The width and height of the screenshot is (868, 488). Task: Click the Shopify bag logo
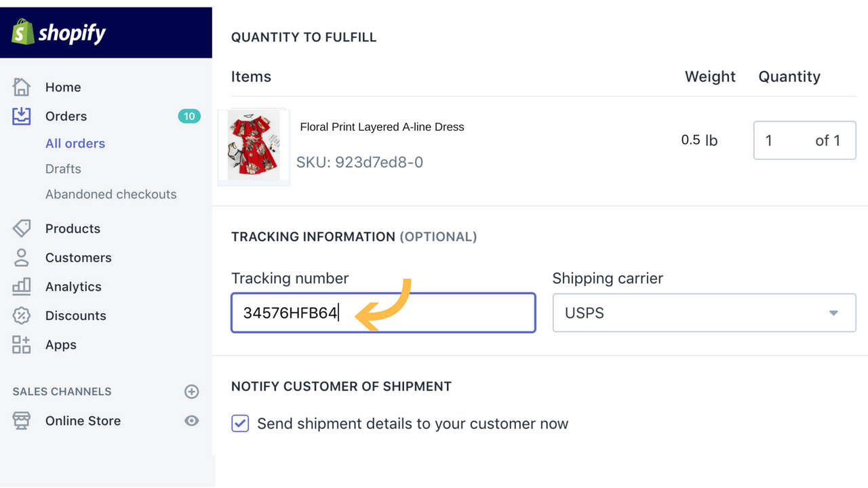coord(22,32)
